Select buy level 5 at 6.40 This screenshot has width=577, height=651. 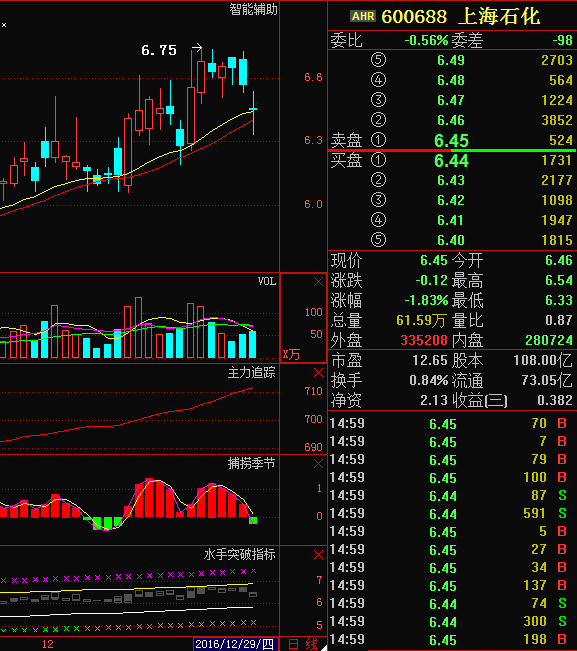click(452, 240)
